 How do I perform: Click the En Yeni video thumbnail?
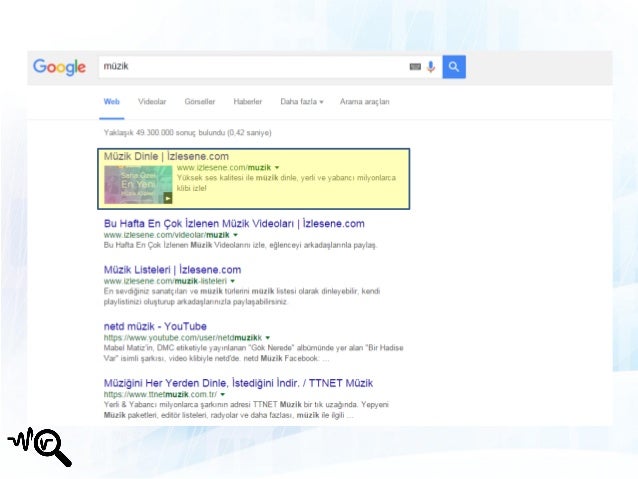click(x=138, y=185)
